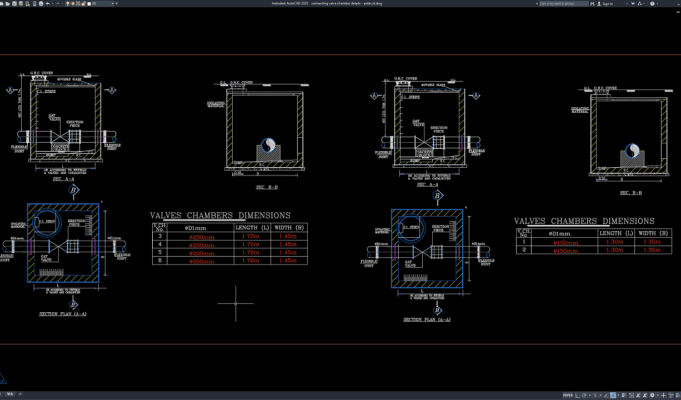The height and width of the screenshot is (400, 681).
Task: Select ø150mm diameter in row 1
Action: [x=566, y=242]
